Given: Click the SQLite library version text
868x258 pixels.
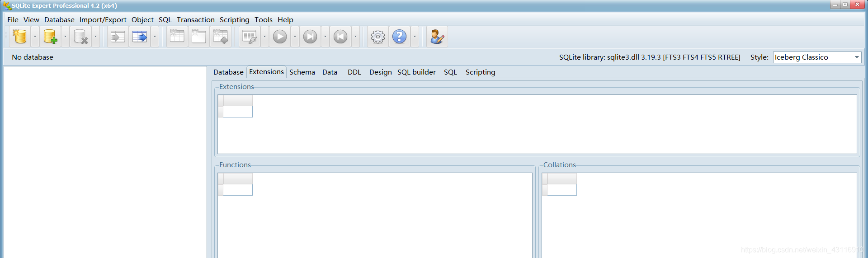Looking at the screenshot, I should [650, 57].
